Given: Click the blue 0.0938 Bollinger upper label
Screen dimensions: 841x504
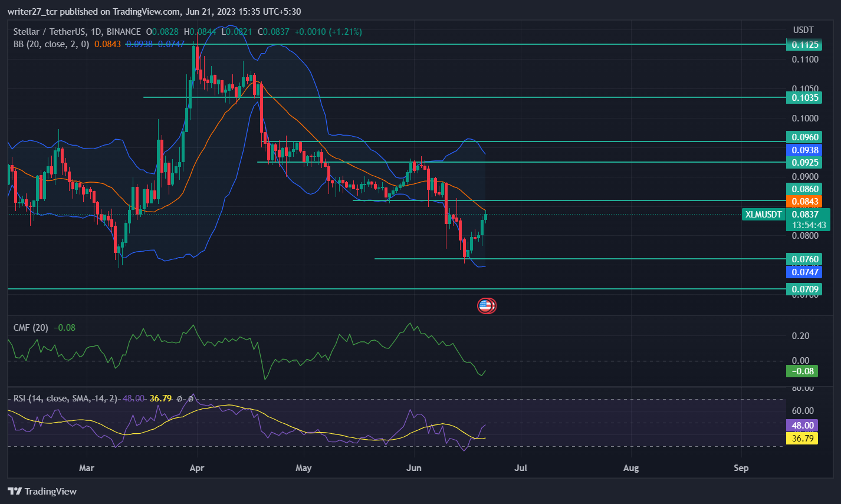Looking at the screenshot, I should 804,150.
